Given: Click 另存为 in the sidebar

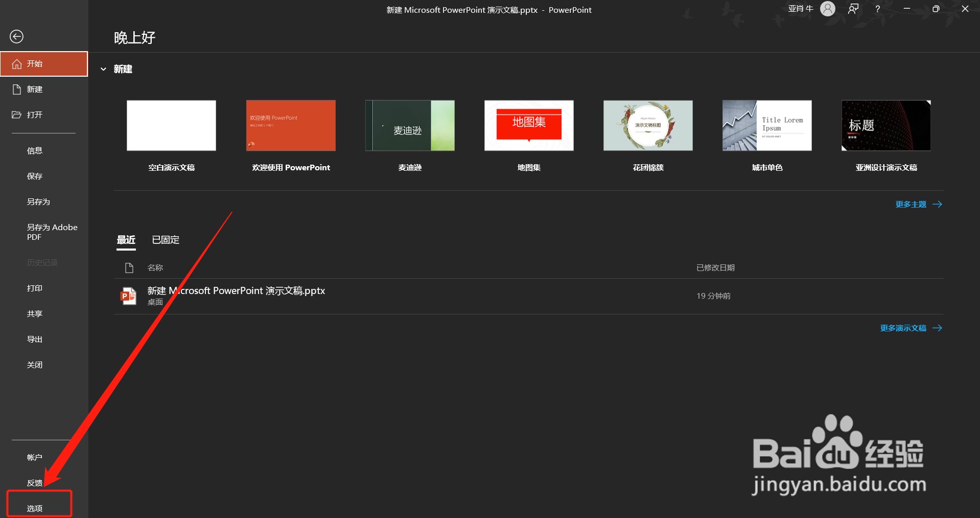Looking at the screenshot, I should (44, 201).
